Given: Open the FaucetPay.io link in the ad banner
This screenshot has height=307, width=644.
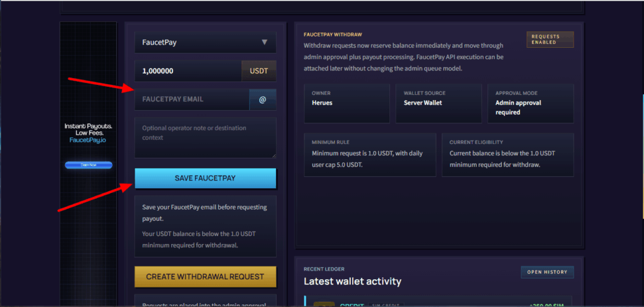Looking at the screenshot, I should (x=88, y=140).
